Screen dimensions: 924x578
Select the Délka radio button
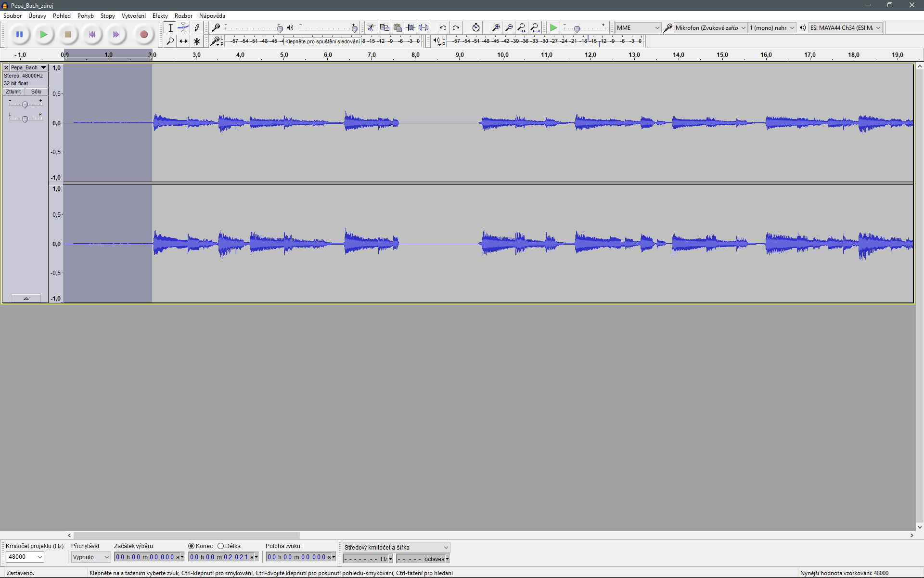click(221, 546)
